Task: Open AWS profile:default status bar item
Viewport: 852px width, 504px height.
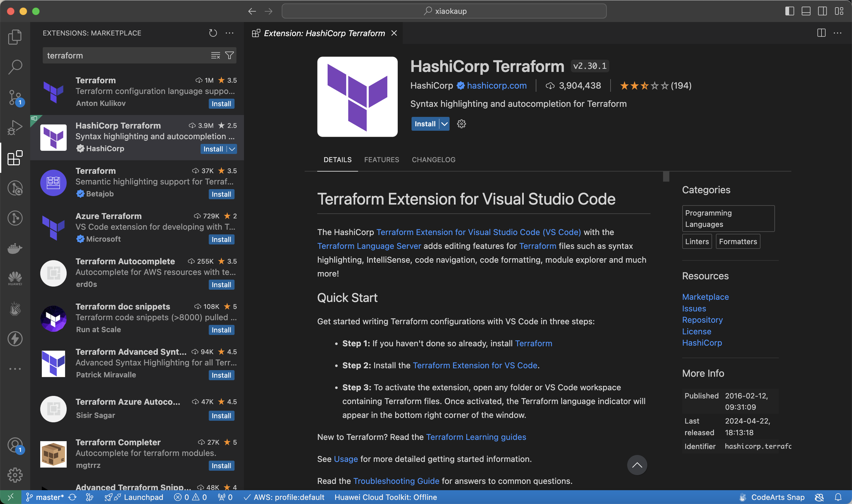Action: coord(284,497)
